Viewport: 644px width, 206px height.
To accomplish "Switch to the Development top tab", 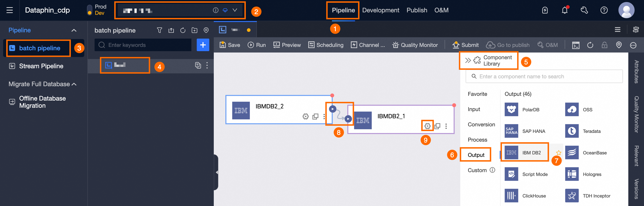I will [x=381, y=10].
